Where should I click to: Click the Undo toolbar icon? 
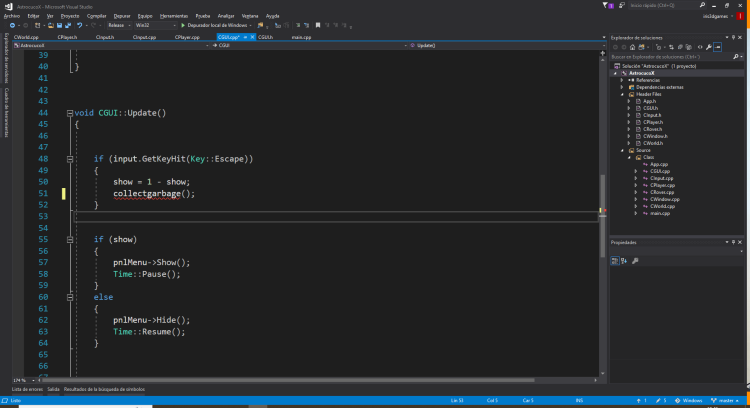(78, 25)
